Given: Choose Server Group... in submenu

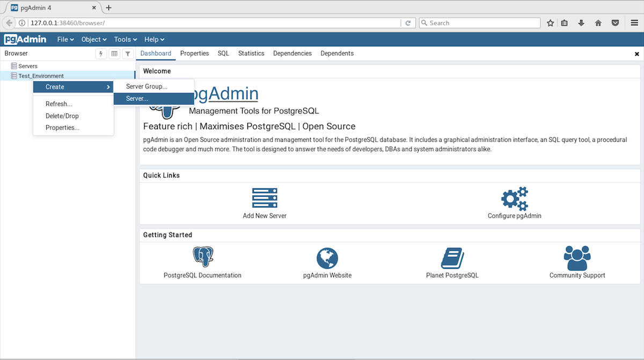Looking at the screenshot, I should (147, 87).
